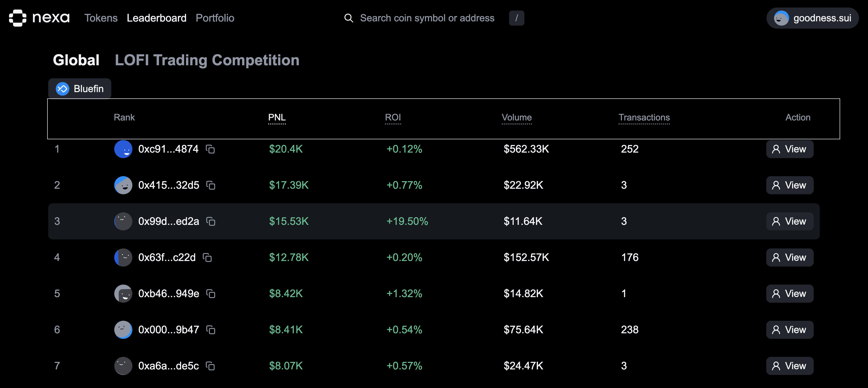This screenshot has height=388, width=868.
Task: Toggle ROI column sorting
Action: pos(393,117)
